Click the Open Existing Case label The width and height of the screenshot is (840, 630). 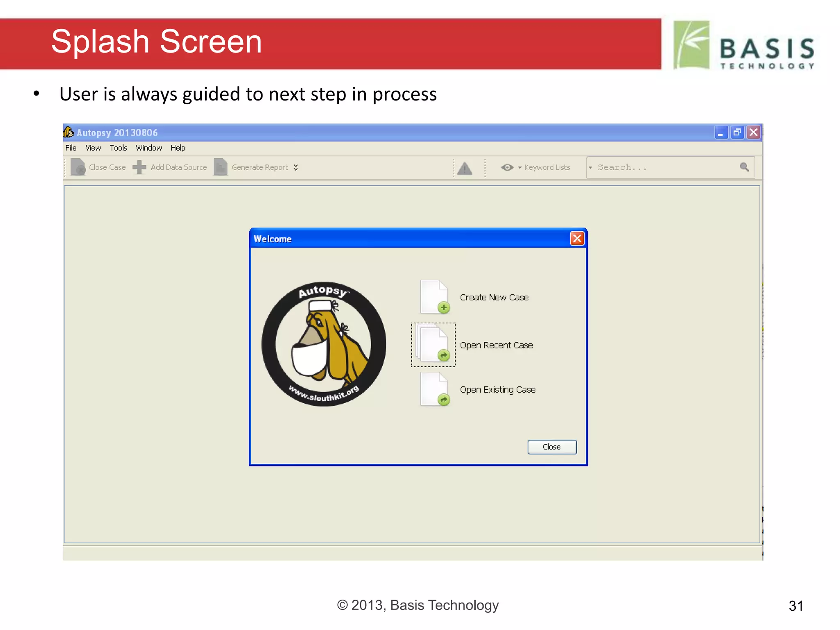pyautogui.click(x=498, y=390)
